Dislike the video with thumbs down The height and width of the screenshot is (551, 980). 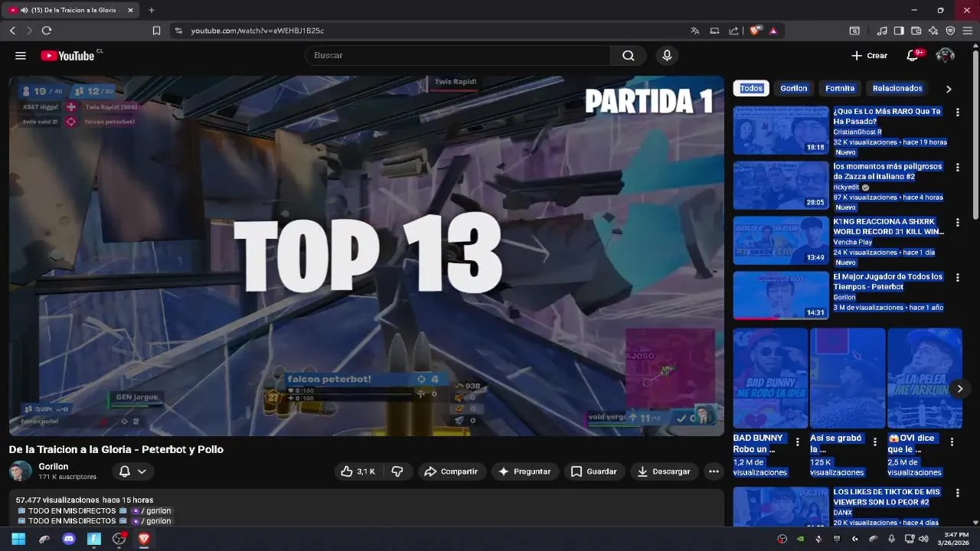397,471
